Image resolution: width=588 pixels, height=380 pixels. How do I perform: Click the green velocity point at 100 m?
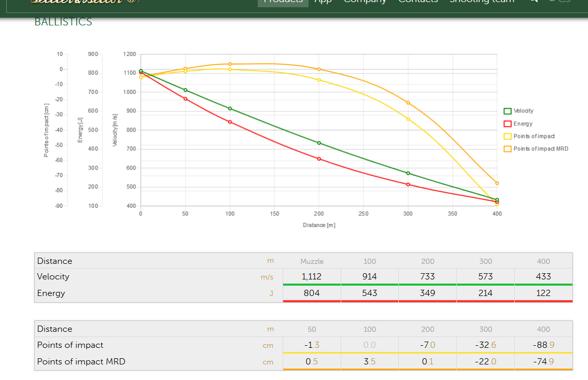pos(230,108)
